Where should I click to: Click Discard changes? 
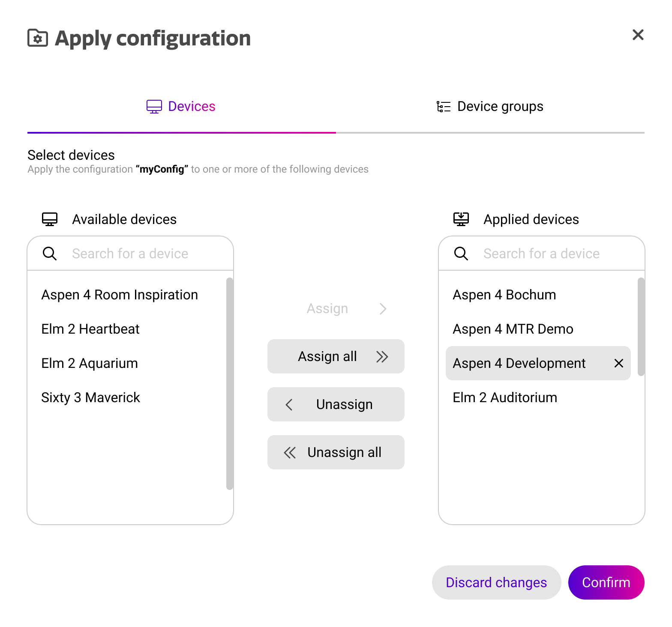pyautogui.click(x=496, y=582)
